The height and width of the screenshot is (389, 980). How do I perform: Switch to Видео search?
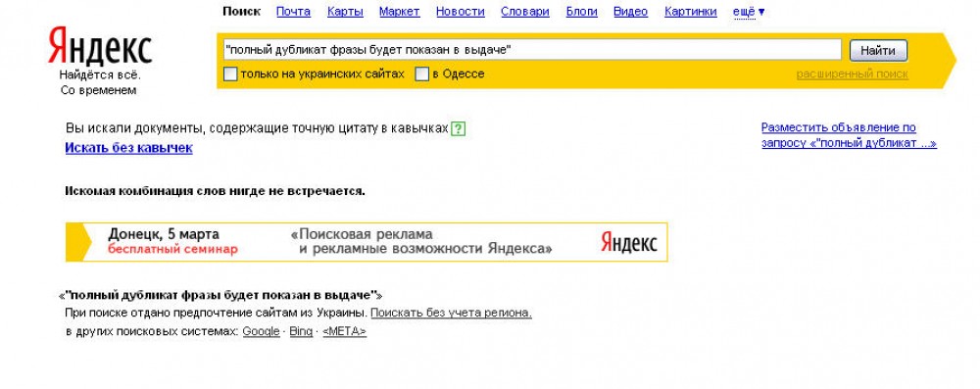coord(630,11)
